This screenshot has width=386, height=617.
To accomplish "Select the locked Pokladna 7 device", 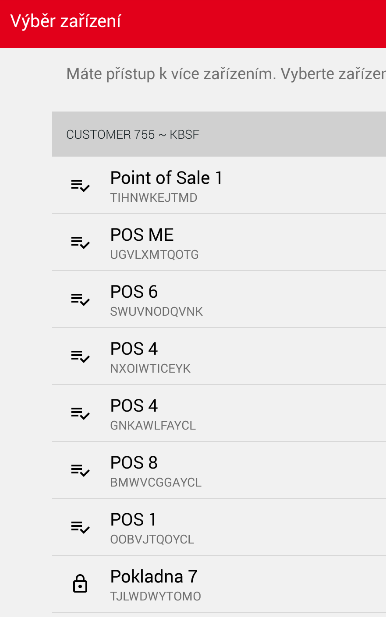I will pyautogui.click(x=219, y=584).
